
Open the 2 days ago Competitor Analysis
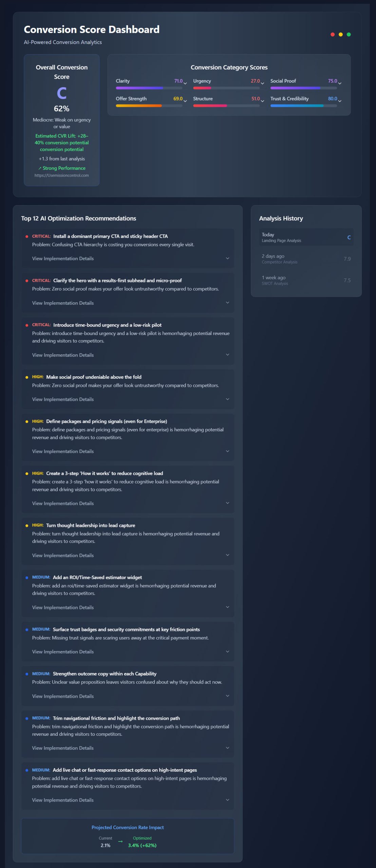pyautogui.click(x=306, y=259)
